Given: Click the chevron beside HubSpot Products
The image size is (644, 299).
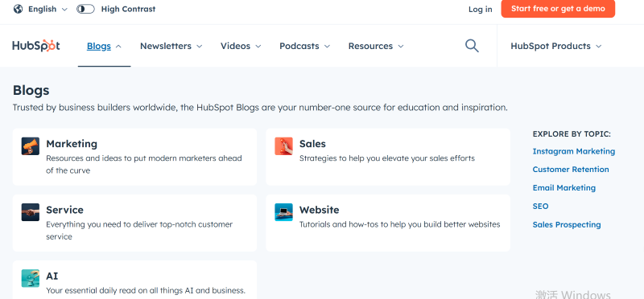Looking at the screenshot, I should (x=598, y=47).
